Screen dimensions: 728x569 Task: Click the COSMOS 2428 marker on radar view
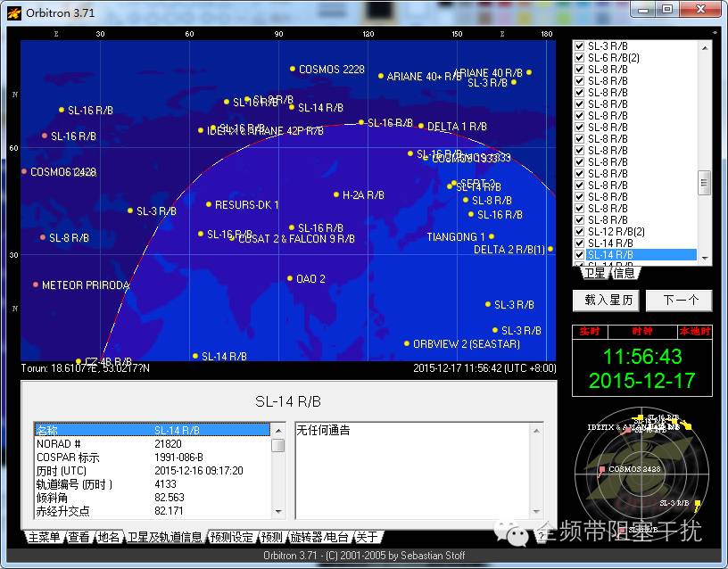[x=601, y=470]
